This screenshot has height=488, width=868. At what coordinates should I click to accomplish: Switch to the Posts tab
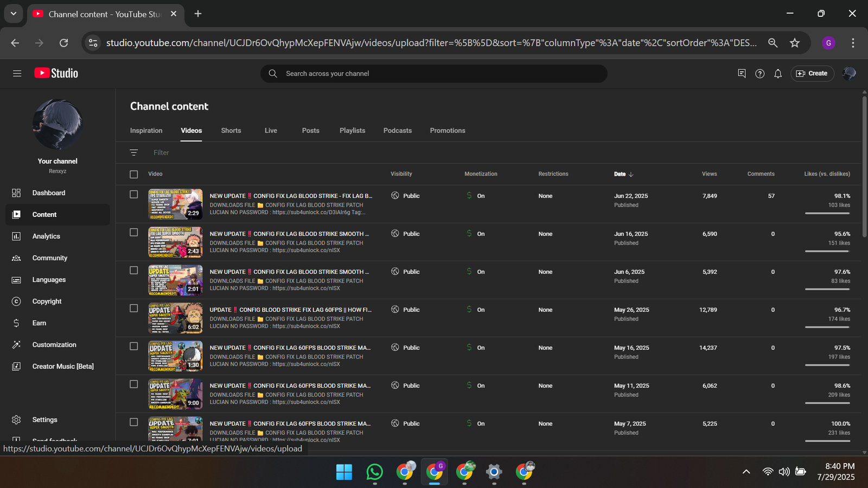coord(310,131)
